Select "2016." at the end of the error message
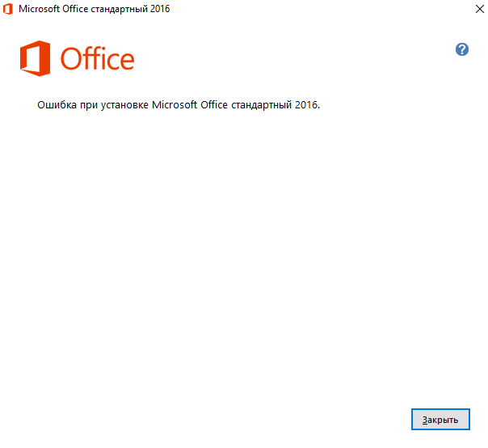 (307, 105)
